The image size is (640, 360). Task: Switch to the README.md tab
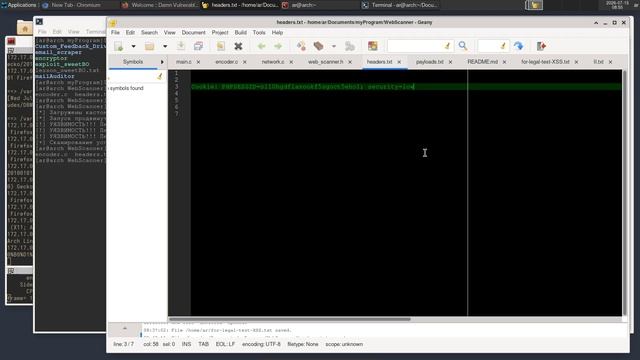tap(482, 62)
